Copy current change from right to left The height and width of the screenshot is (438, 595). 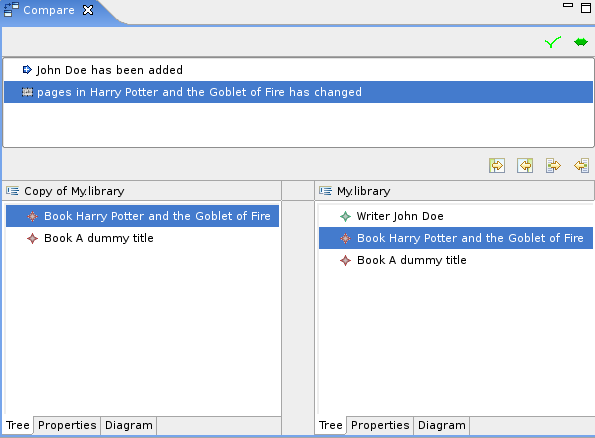coord(525,165)
